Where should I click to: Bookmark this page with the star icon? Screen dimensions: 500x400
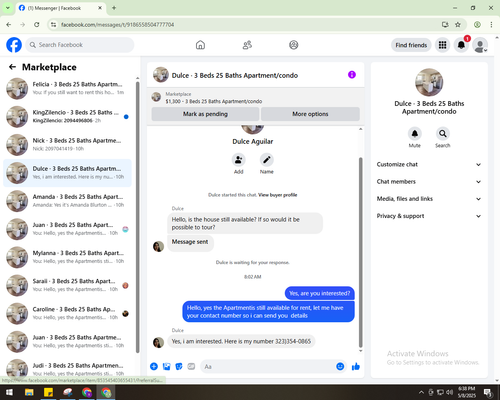point(458,25)
